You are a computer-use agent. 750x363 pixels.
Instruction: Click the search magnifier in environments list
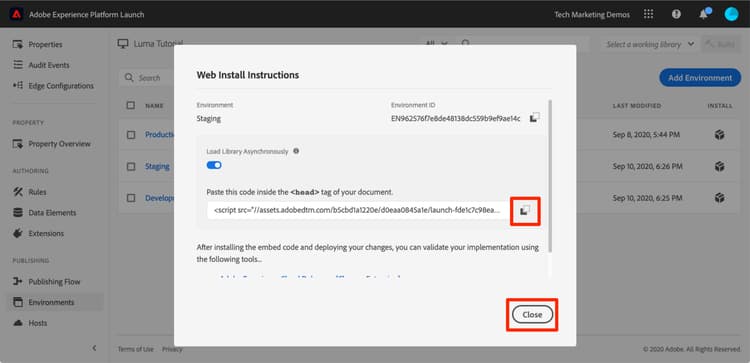coord(129,77)
